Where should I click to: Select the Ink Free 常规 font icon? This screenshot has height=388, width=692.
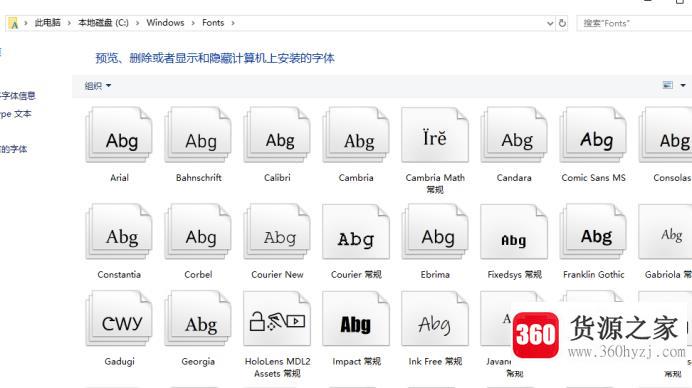tap(435, 318)
